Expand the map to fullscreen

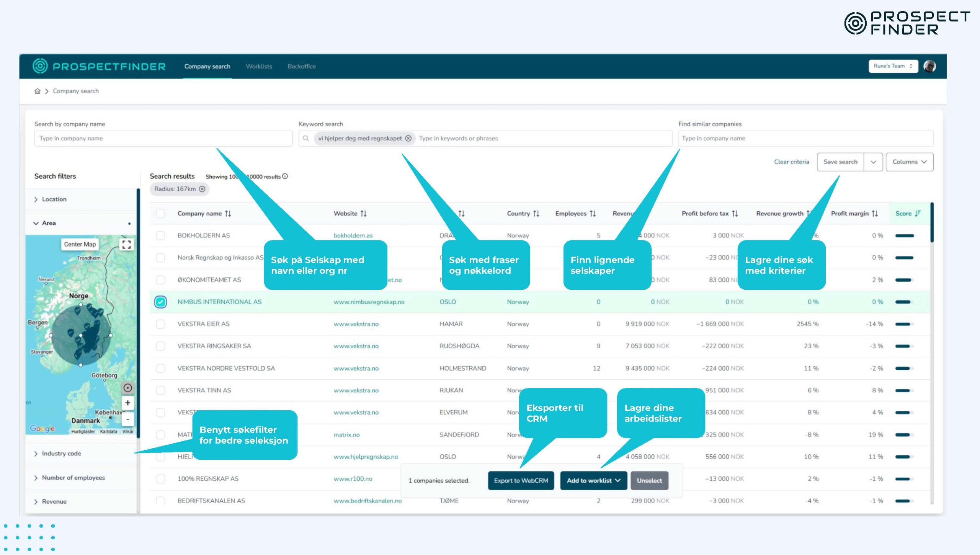pyautogui.click(x=127, y=245)
